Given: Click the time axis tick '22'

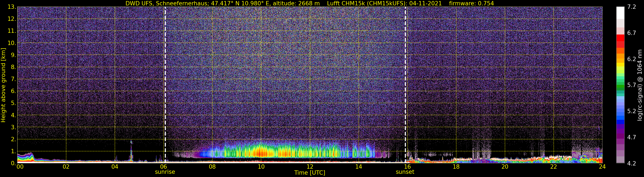Looking at the screenshot, I should click(x=554, y=167).
